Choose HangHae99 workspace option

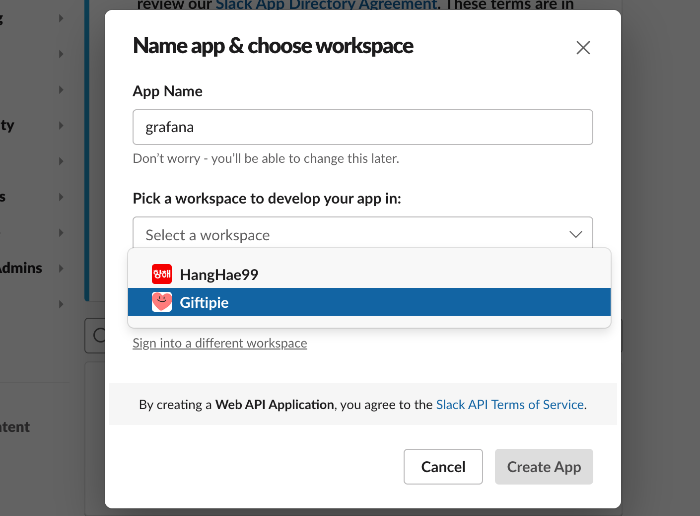pyautogui.click(x=369, y=274)
